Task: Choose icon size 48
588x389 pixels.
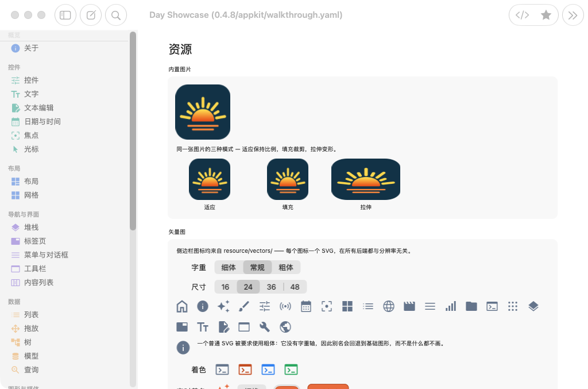Action: coord(295,287)
